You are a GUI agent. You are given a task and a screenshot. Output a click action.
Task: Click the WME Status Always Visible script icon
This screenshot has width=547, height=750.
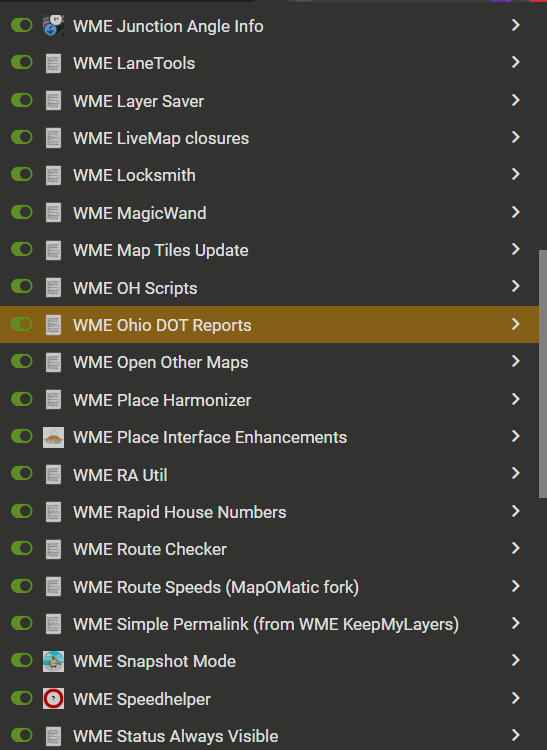[53, 736]
